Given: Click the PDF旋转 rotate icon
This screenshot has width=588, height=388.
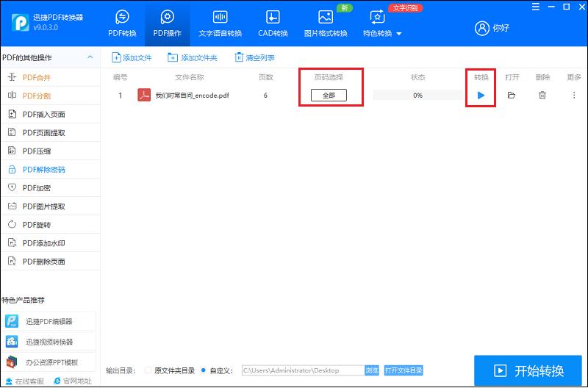Looking at the screenshot, I should pos(12,224).
